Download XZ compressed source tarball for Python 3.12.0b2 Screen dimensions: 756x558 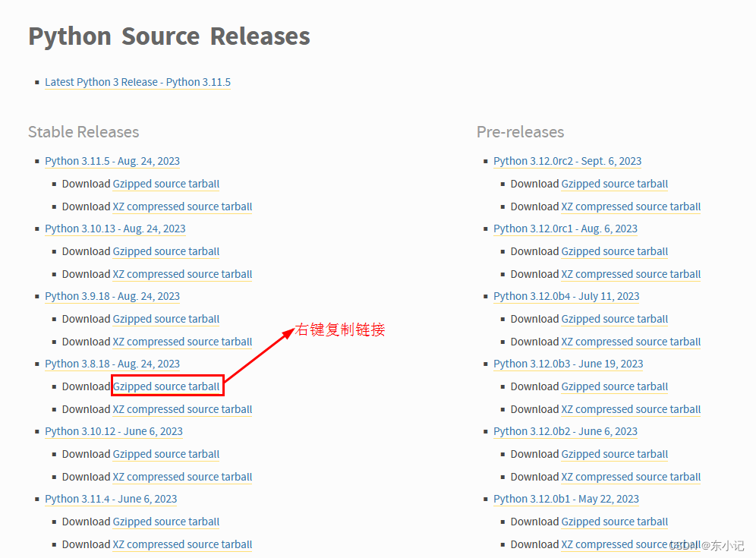[x=631, y=477]
